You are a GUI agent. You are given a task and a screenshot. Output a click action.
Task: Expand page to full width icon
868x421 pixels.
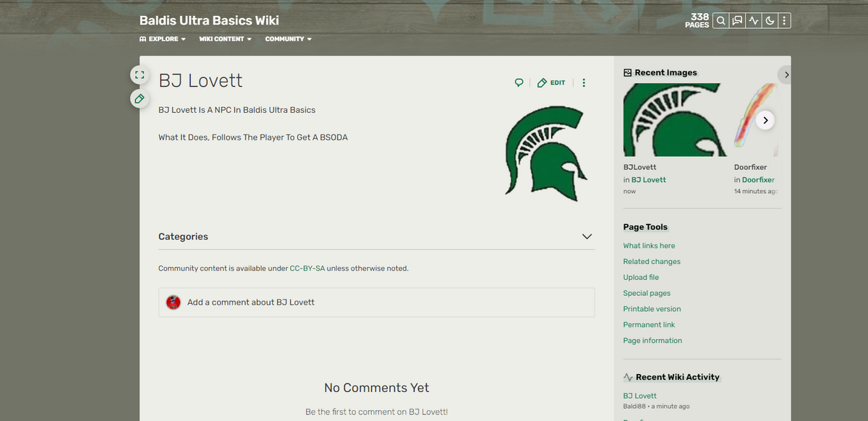coord(140,75)
